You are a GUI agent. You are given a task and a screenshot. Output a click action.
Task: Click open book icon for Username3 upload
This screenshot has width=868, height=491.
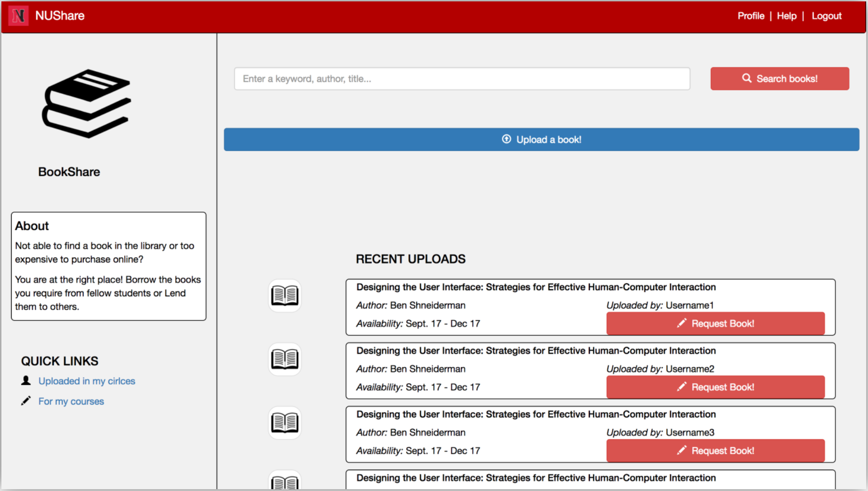click(285, 423)
